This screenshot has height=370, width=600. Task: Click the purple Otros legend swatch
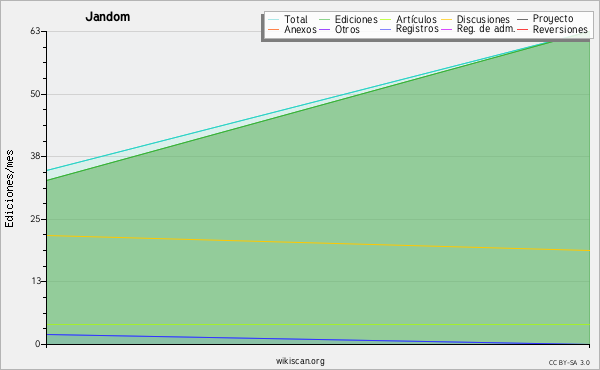coord(324,29)
